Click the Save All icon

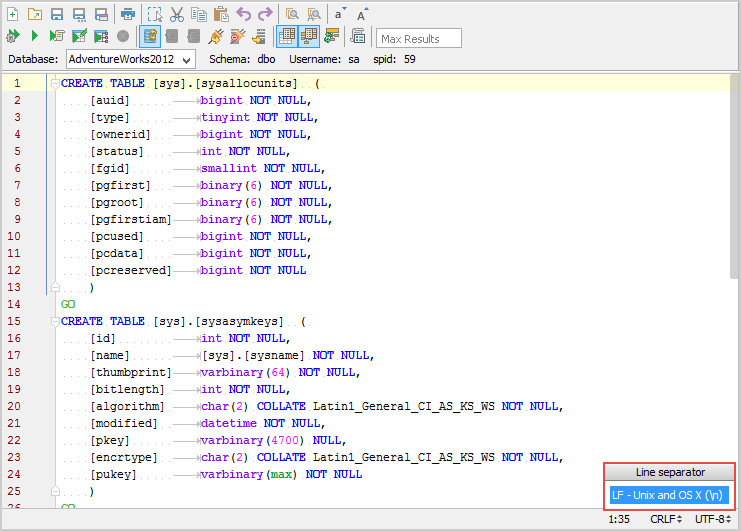pyautogui.click(x=101, y=15)
